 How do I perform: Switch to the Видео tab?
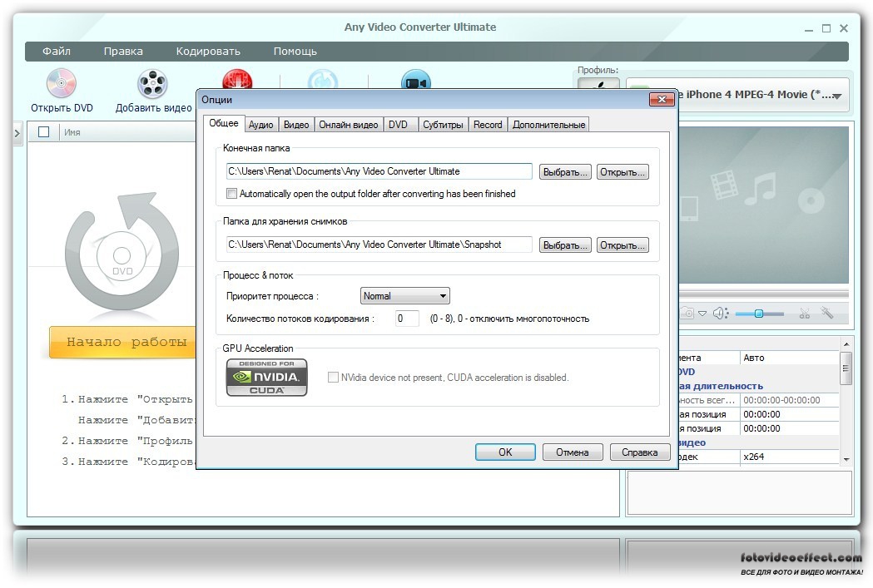click(296, 125)
